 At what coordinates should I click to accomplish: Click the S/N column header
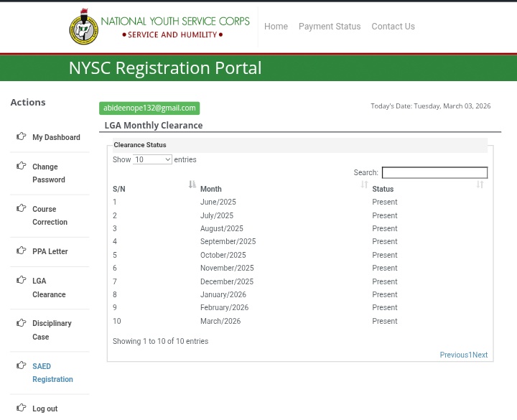point(119,189)
